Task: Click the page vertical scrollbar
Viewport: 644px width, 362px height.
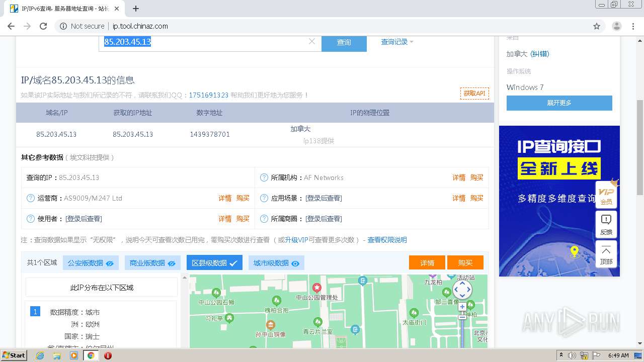Action: tap(640, 147)
